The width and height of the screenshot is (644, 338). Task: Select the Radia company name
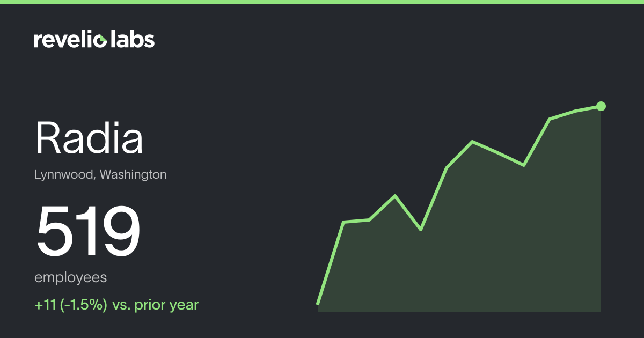point(89,138)
